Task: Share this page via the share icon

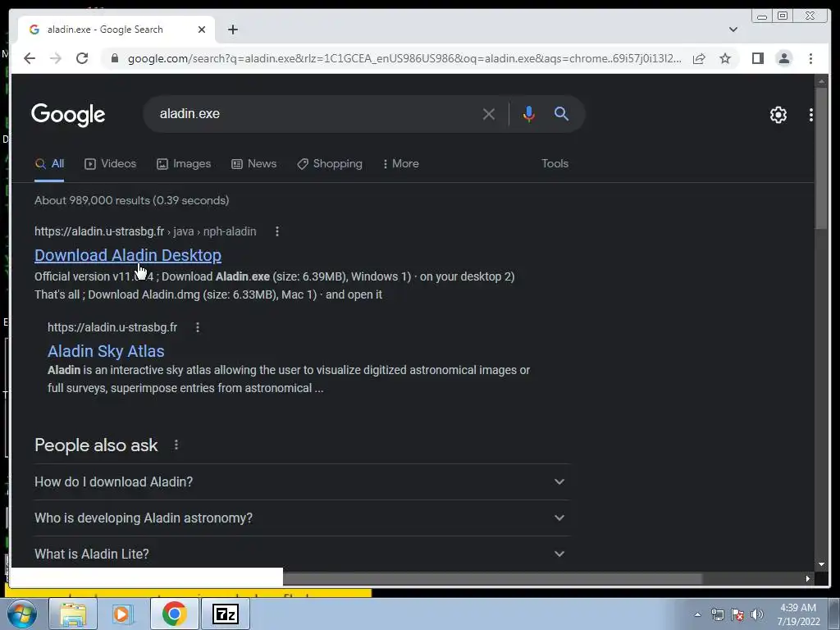Action: 699,58
